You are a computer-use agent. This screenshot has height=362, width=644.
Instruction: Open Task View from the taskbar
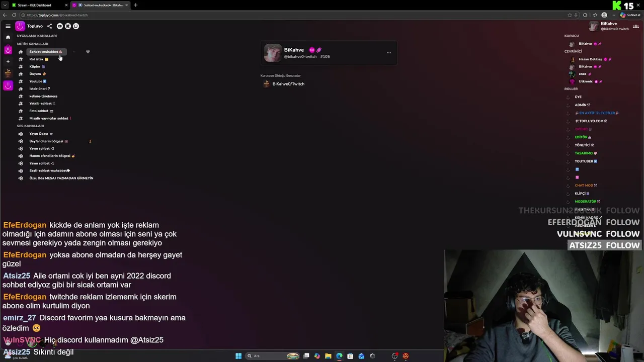(x=306, y=356)
